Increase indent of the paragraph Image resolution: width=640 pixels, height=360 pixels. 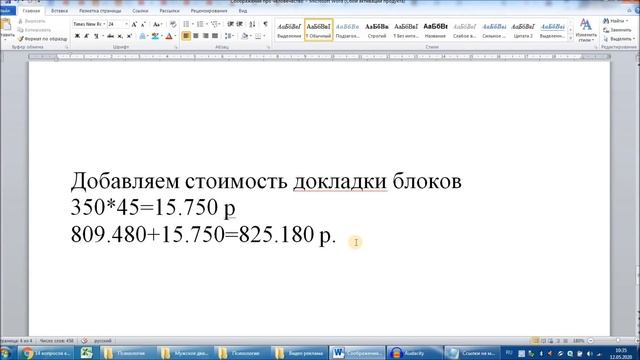240,24
